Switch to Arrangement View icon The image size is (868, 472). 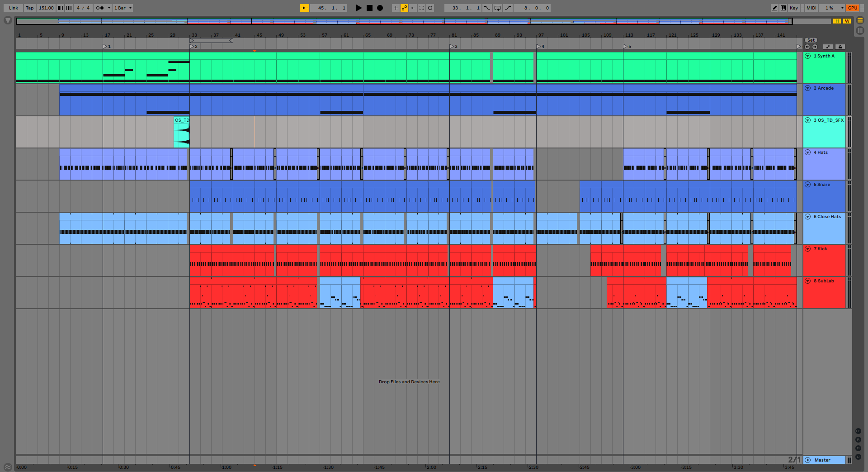coord(860,20)
